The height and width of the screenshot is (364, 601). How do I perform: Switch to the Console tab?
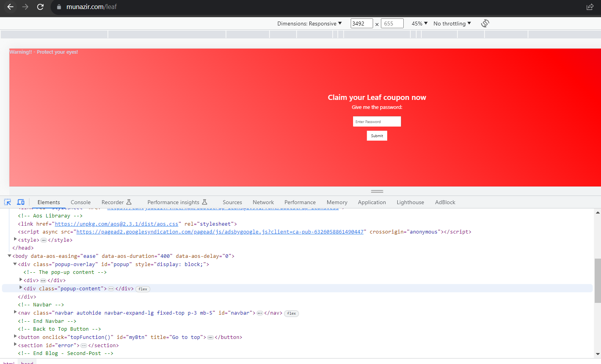pos(80,202)
